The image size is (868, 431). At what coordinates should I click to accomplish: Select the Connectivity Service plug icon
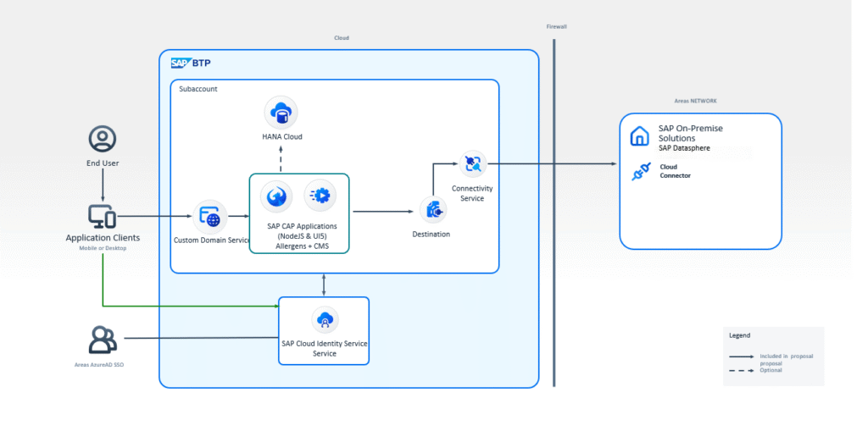(473, 163)
